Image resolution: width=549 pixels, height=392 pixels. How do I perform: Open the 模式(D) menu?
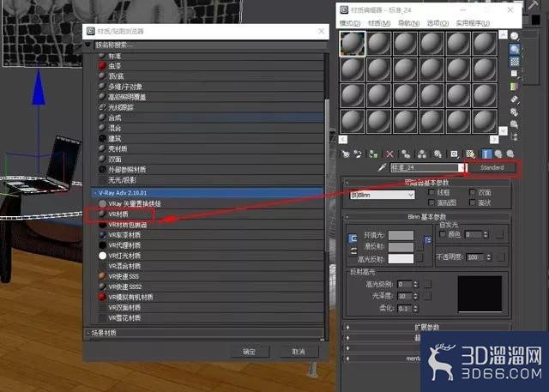tap(350, 23)
